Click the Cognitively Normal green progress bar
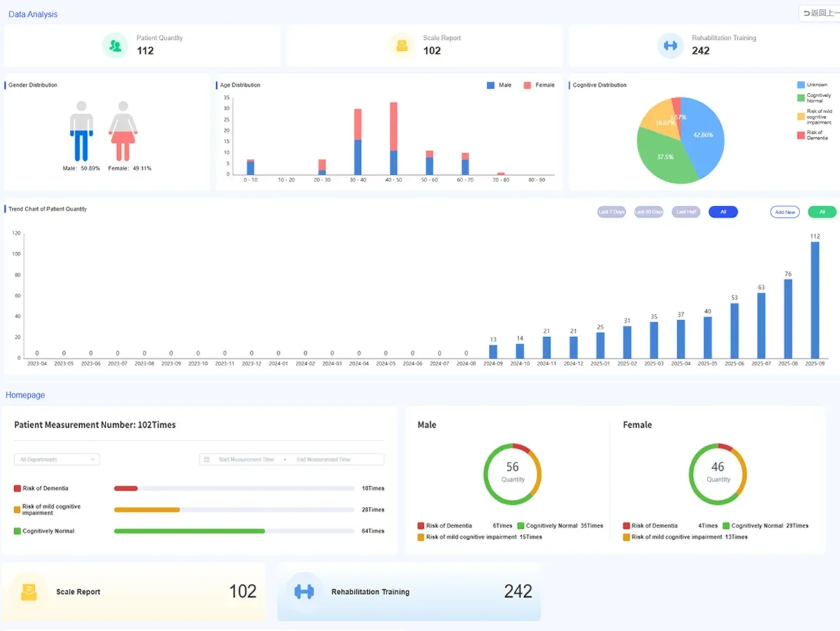Screen dimensions: 840x631 point(188,531)
